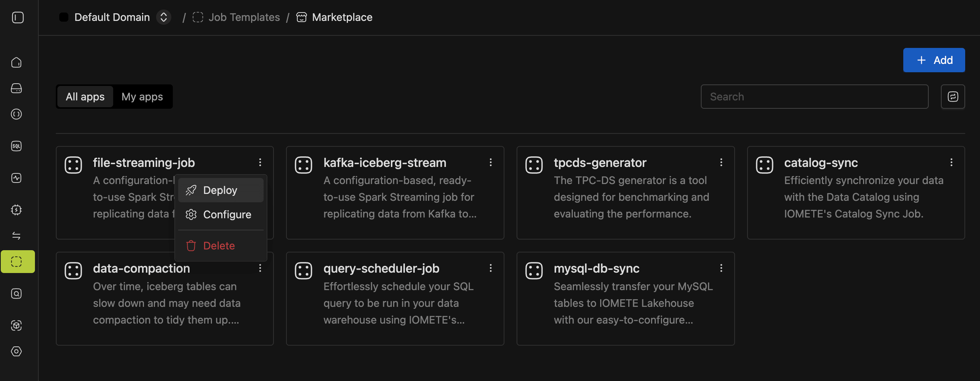Click the Marketplace store icon in breadcrumb
Screen dimensions: 980x381
pos(301,17)
